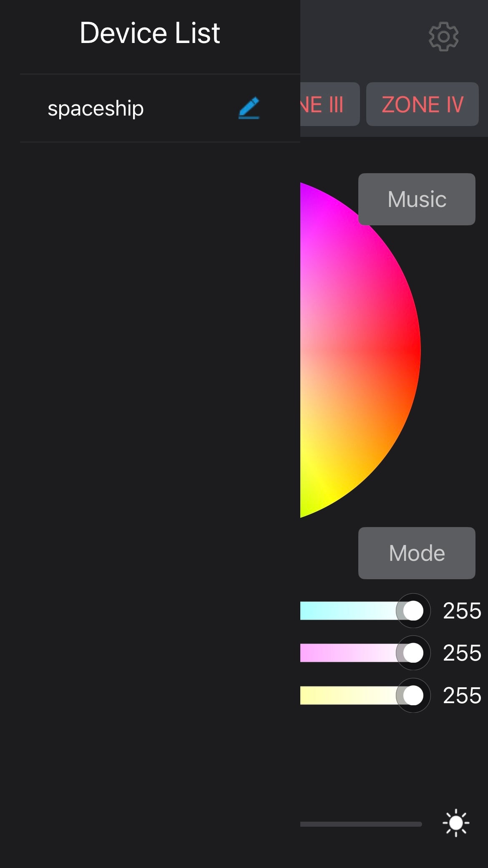
Task: Select the spaceship device entry
Action: tap(96, 108)
